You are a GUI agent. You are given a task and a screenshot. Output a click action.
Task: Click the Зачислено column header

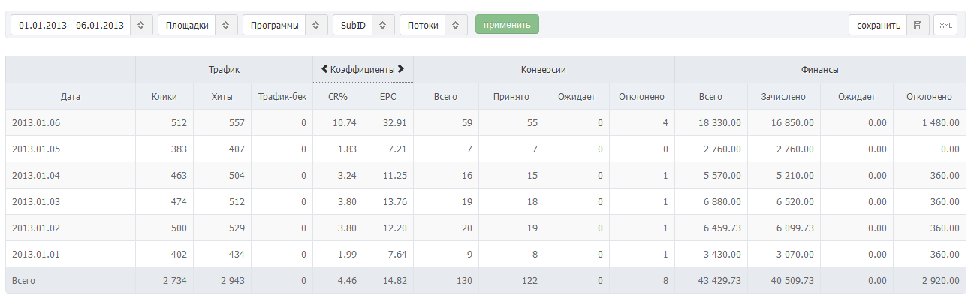tap(783, 96)
